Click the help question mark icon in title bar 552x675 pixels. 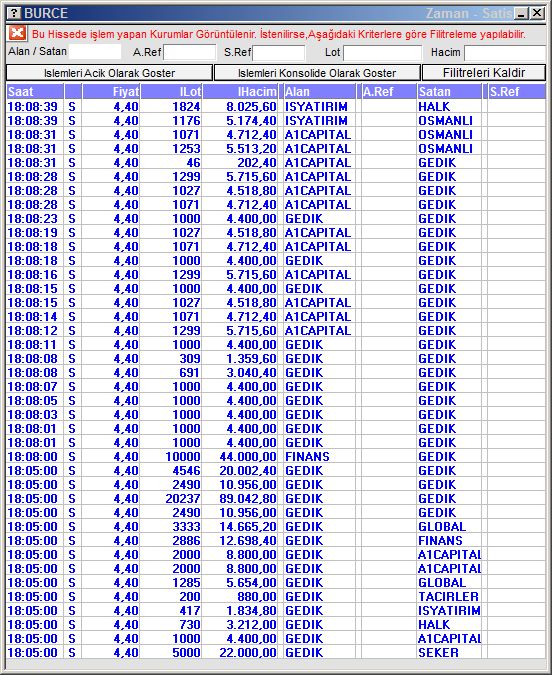pos(14,13)
